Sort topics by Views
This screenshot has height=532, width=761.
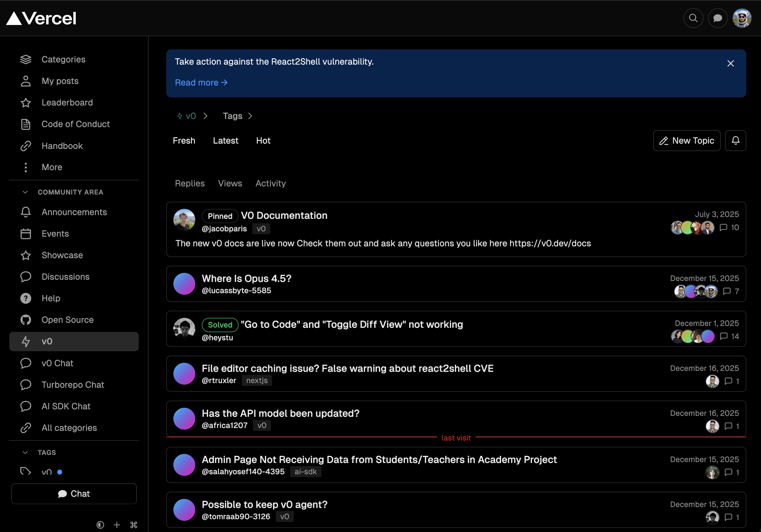(230, 183)
